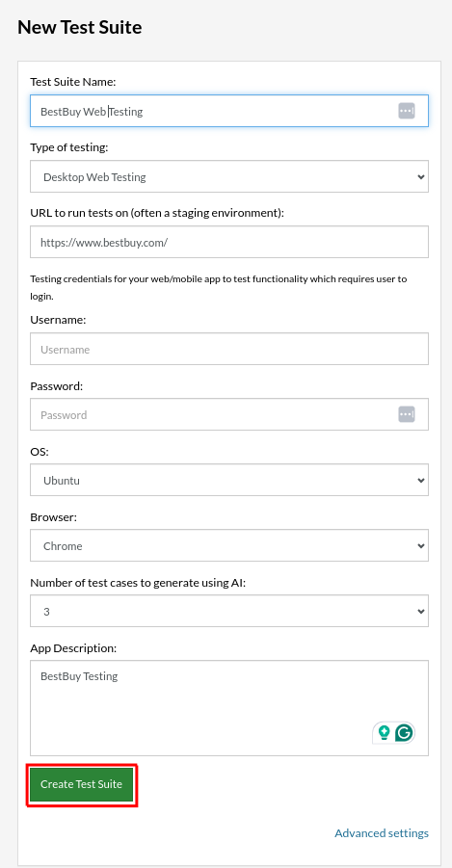This screenshot has width=452, height=868.
Task: Open the Type of testing dropdown
Action: click(x=229, y=176)
